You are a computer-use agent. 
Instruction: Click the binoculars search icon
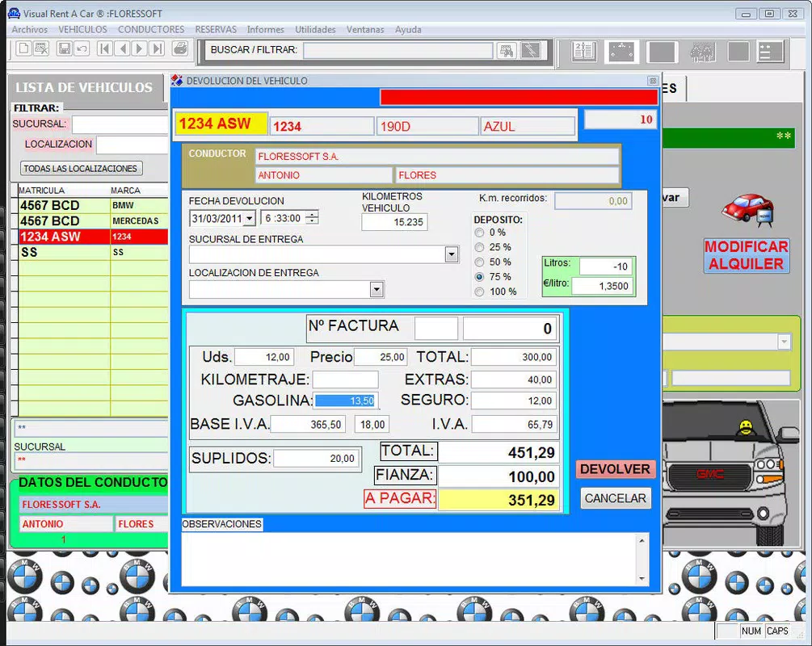tap(507, 50)
